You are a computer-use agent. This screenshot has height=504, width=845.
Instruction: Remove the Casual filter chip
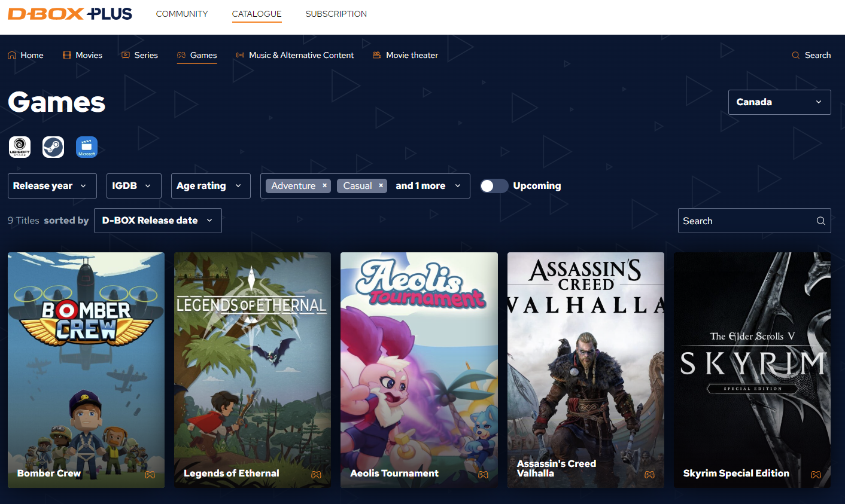click(381, 185)
